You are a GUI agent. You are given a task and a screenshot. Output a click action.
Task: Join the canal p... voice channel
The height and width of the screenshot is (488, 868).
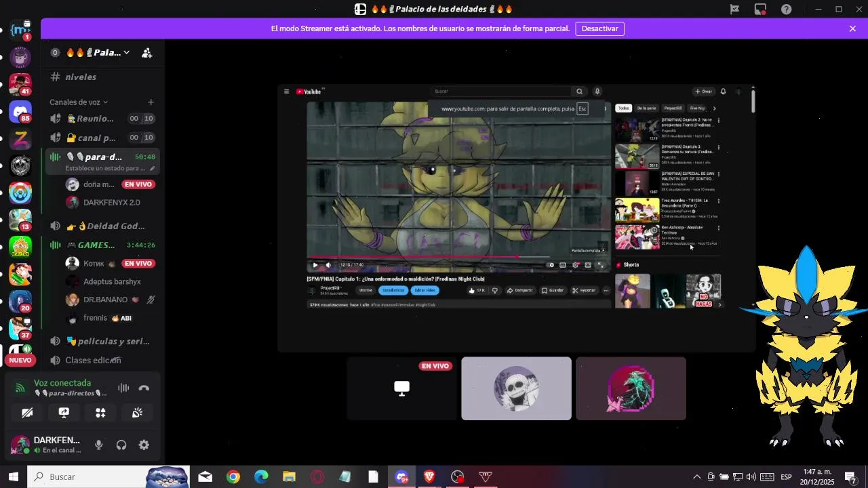point(102,138)
